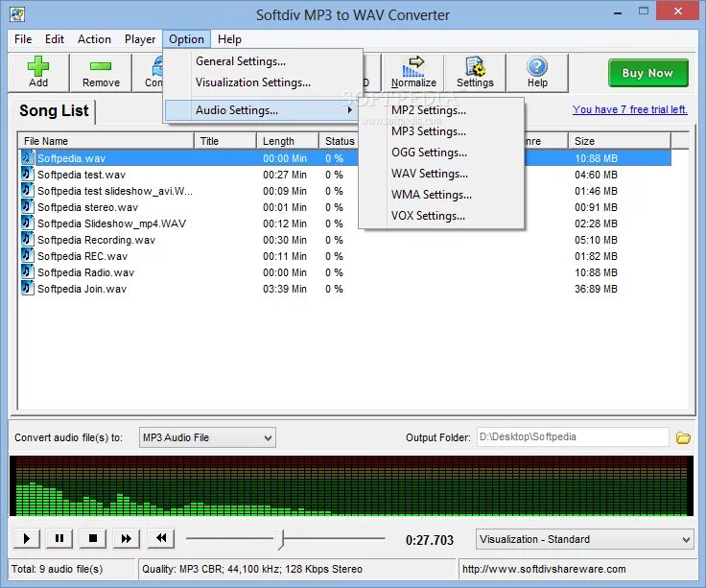This screenshot has height=588, width=706.
Task: Click the Song List tab
Action: (54, 110)
